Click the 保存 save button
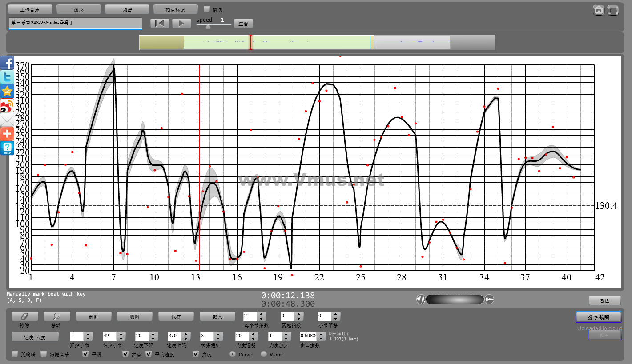The width and height of the screenshot is (632, 364). (x=176, y=316)
